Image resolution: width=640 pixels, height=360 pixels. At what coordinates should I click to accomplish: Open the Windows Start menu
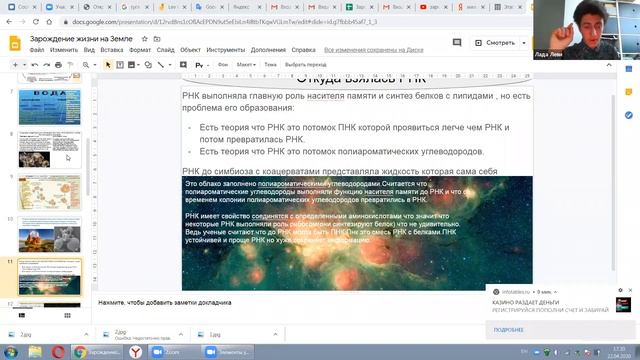[x=11, y=352]
